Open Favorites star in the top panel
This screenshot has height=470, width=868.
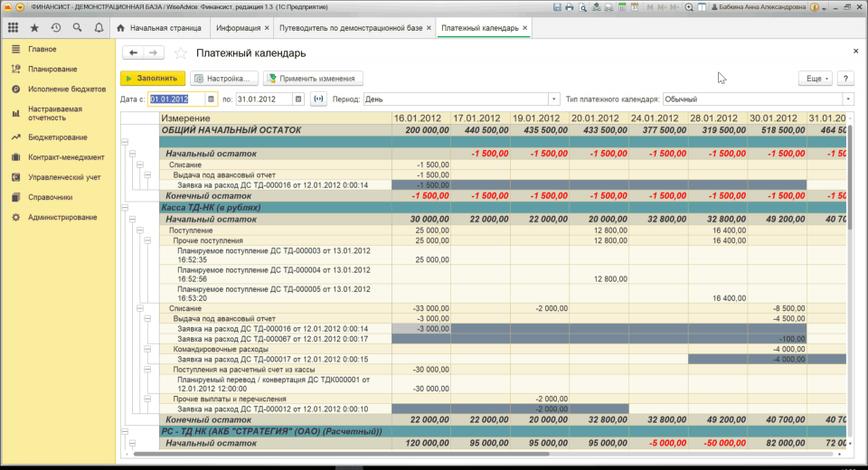(34, 28)
